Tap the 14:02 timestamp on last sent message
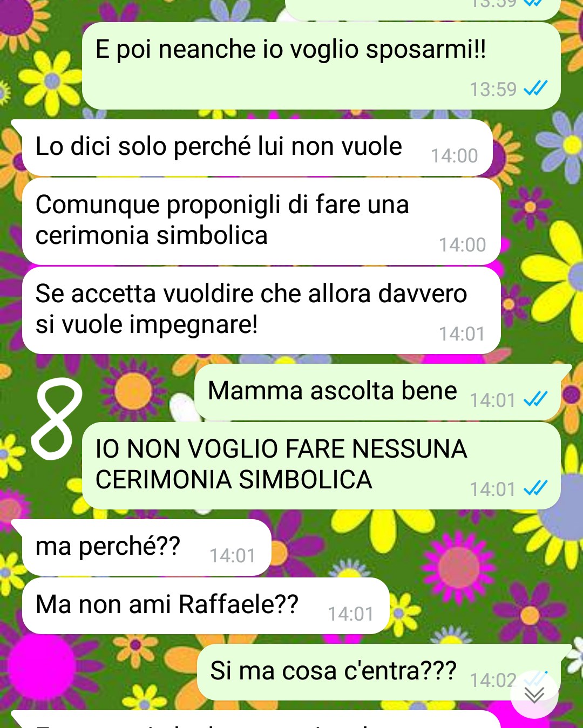The image size is (583, 728). pyautogui.click(x=493, y=681)
